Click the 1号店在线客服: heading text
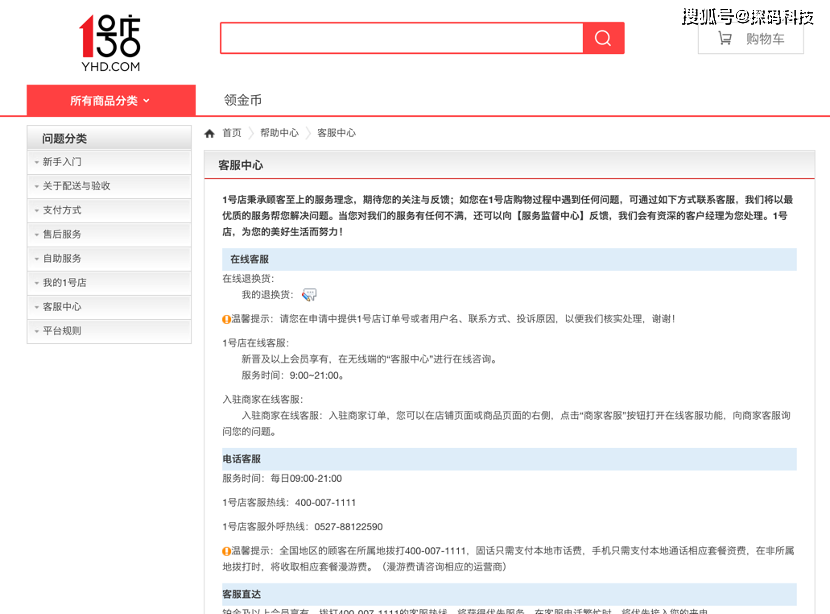The width and height of the screenshot is (830, 614). coord(256,344)
